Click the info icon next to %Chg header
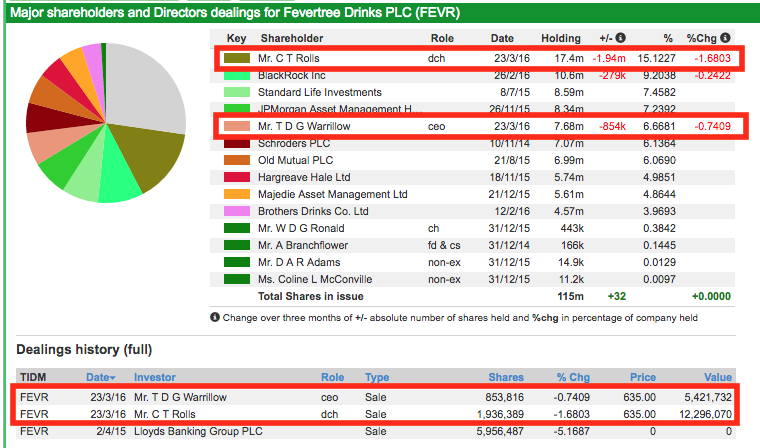 (725, 38)
